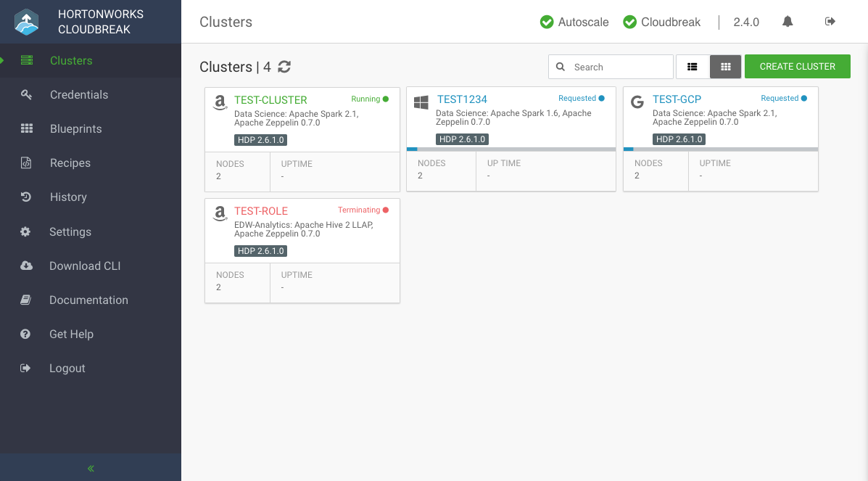Click the Get Help question mark icon
The height and width of the screenshot is (481, 868).
pyautogui.click(x=25, y=334)
